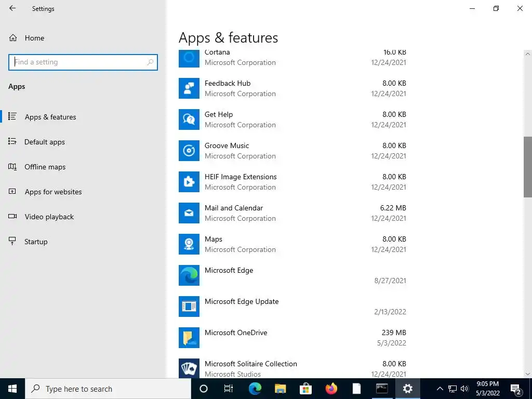Click the 2/13/2022 install date

pyautogui.click(x=390, y=312)
